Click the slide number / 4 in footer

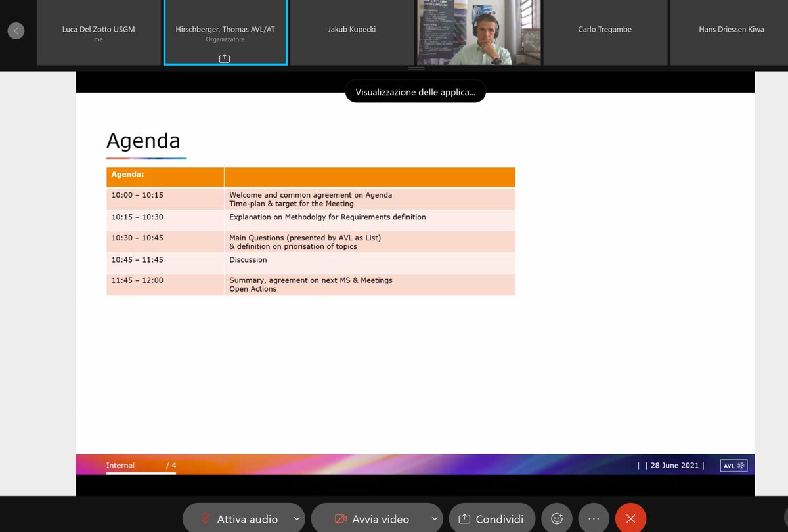coord(171,466)
